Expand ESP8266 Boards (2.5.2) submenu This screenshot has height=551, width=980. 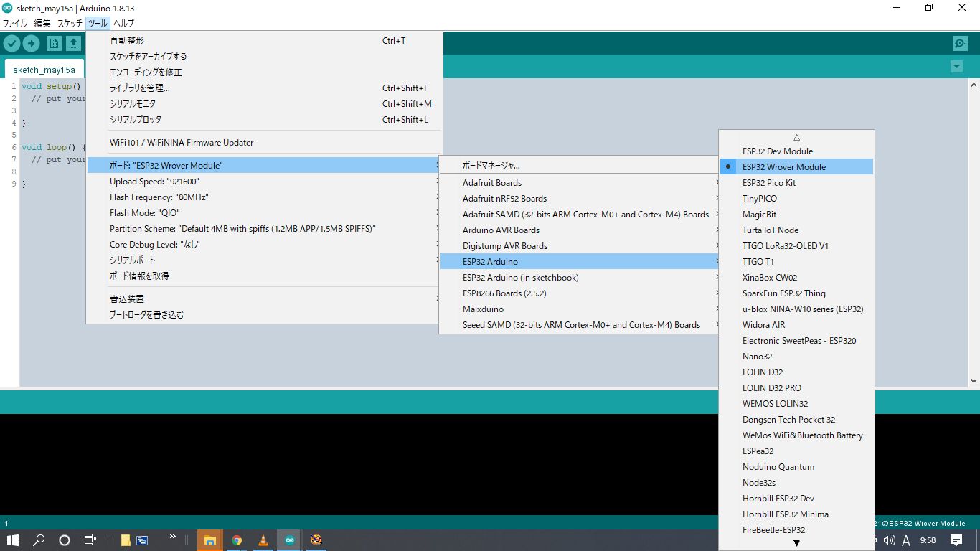tap(580, 293)
